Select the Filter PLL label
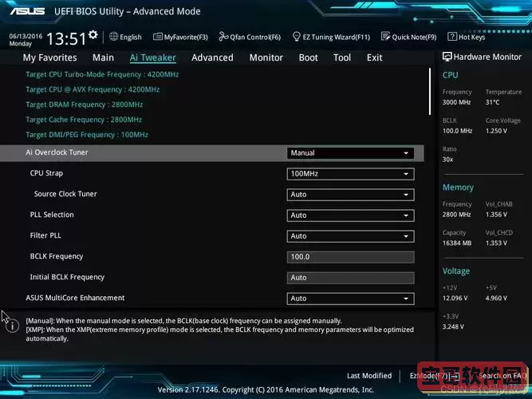This screenshot has width=532, height=399. [x=45, y=235]
